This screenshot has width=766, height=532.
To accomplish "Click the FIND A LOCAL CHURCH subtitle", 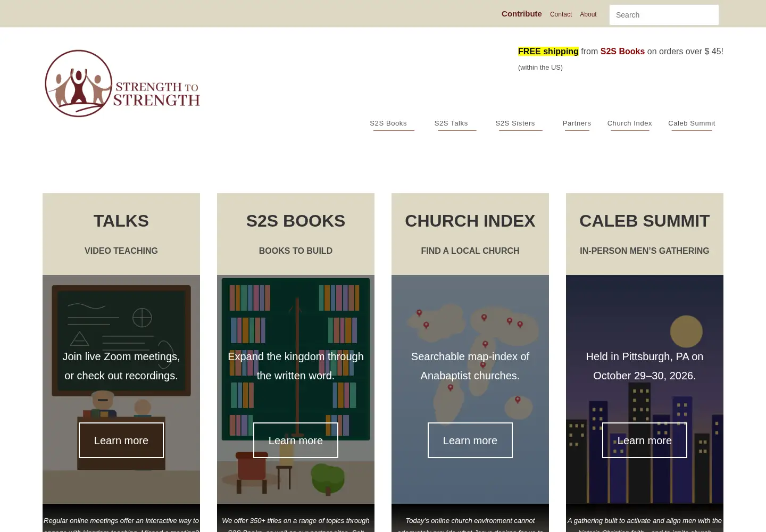I will [x=470, y=251].
